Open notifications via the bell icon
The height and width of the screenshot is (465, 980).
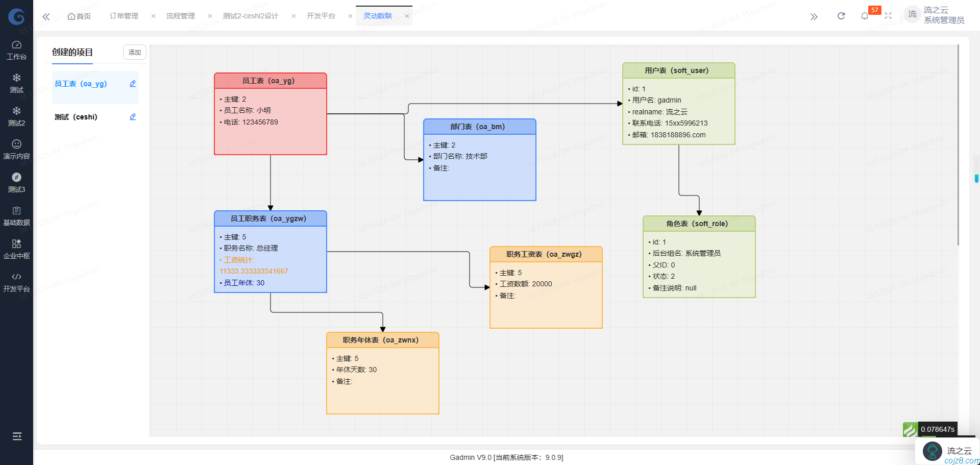(x=864, y=16)
